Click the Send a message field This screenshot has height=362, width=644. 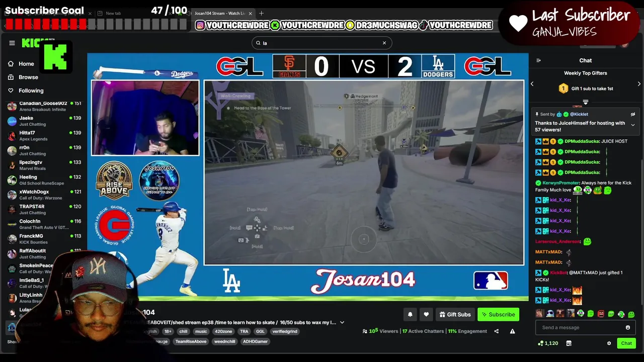pyautogui.click(x=579, y=327)
